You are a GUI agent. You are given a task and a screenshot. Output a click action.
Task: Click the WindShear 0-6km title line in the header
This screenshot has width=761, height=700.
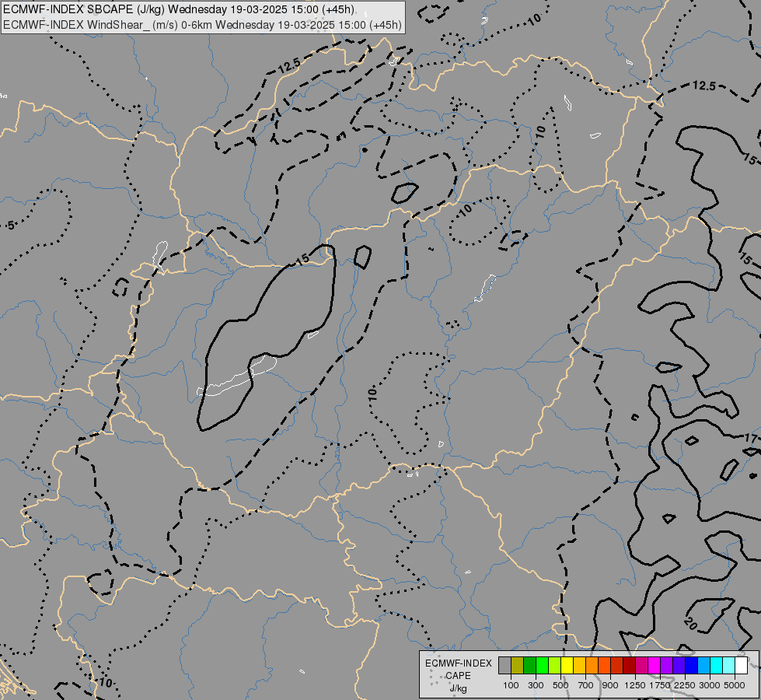(202, 25)
